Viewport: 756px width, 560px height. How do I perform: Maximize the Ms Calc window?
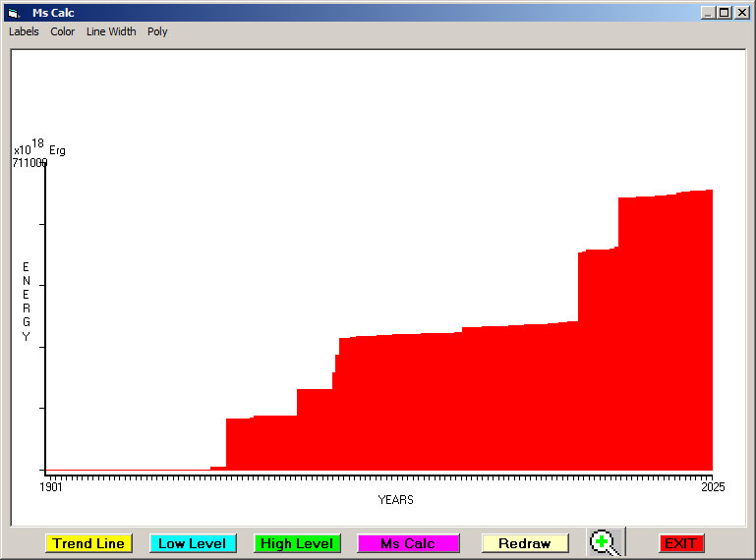[x=725, y=13]
